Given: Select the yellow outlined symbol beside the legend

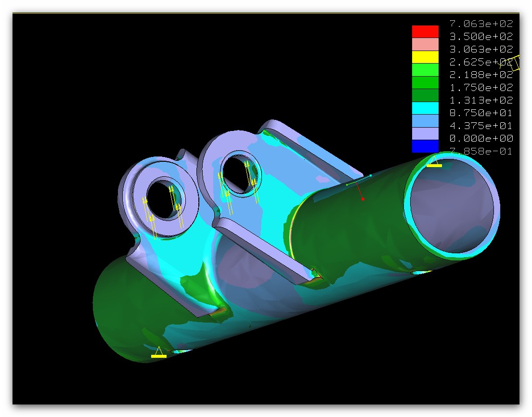Looking at the screenshot, I should pos(515,63).
